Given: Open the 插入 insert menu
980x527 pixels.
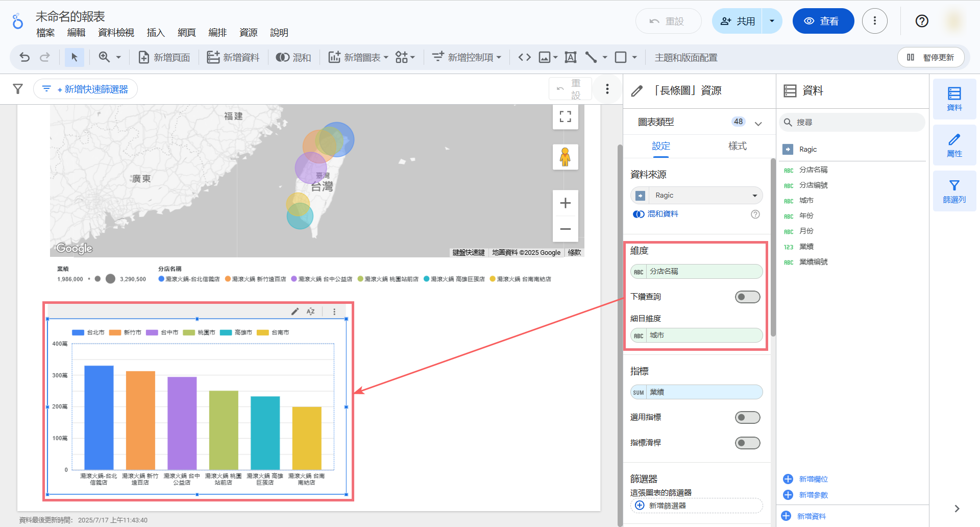Looking at the screenshot, I should [156, 33].
